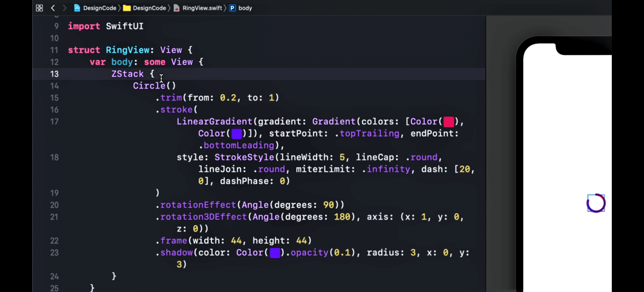
Task: Open RingView.swift breadcrumb
Action: click(x=198, y=8)
